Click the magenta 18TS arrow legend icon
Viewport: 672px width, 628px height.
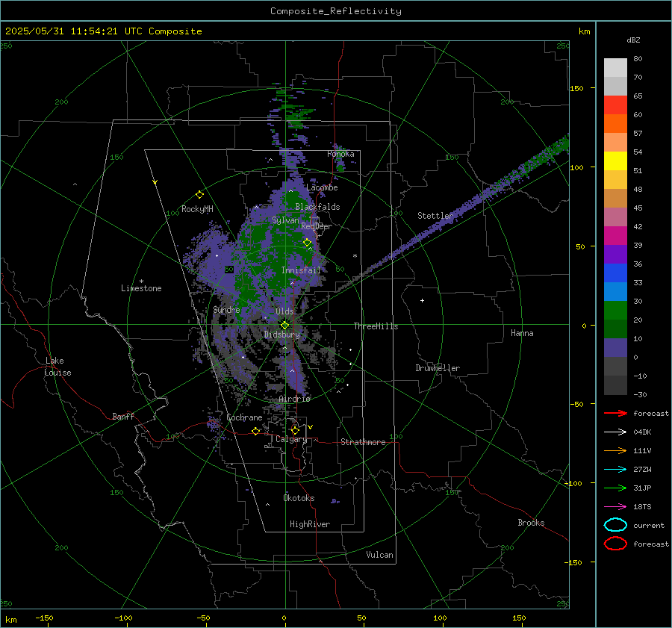pyautogui.click(x=615, y=507)
